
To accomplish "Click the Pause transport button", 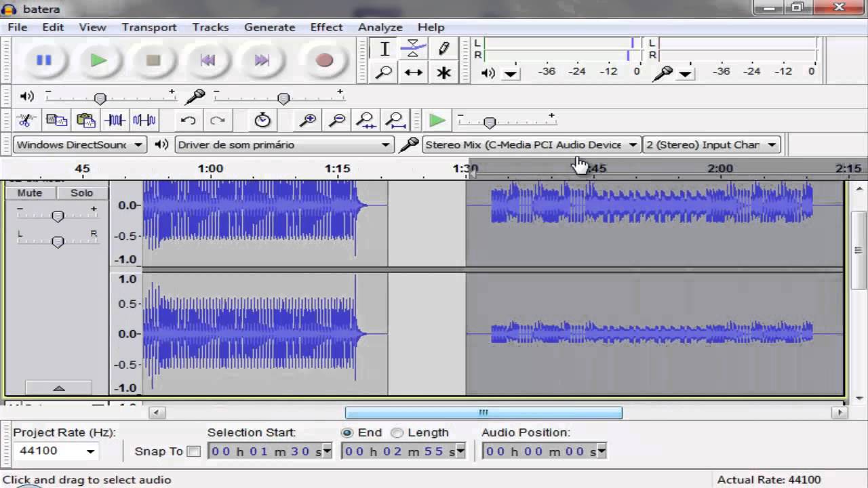I will coord(44,60).
